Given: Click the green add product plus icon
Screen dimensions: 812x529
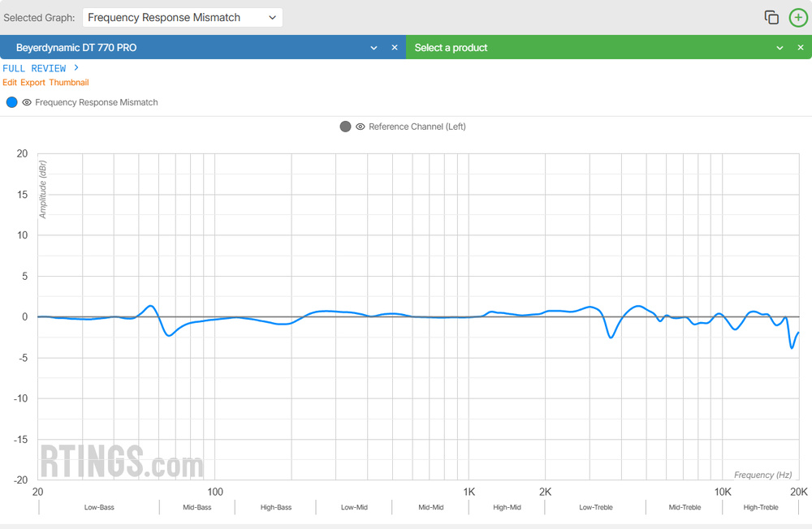Looking at the screenshot, I should tap(798, 18).
